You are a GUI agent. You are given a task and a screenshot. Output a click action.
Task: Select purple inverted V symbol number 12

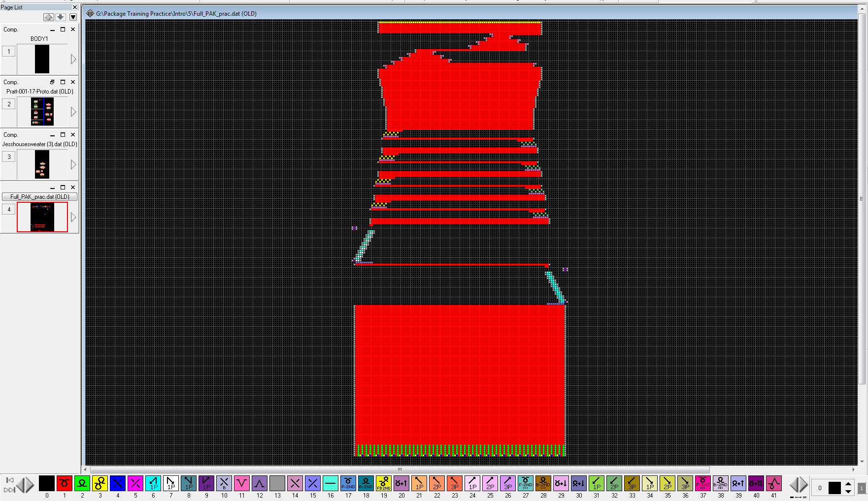click(x=260, y=484)
